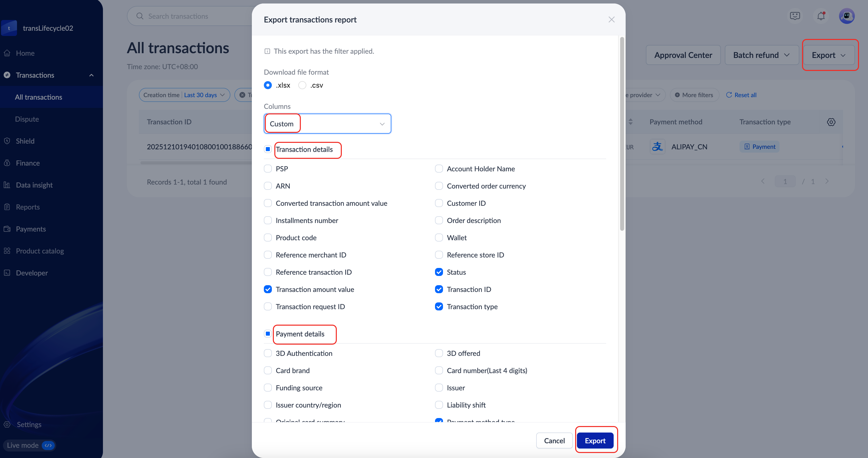868x458 pixels.
Task: Open the Reports menu item
Action: point(28,207)
